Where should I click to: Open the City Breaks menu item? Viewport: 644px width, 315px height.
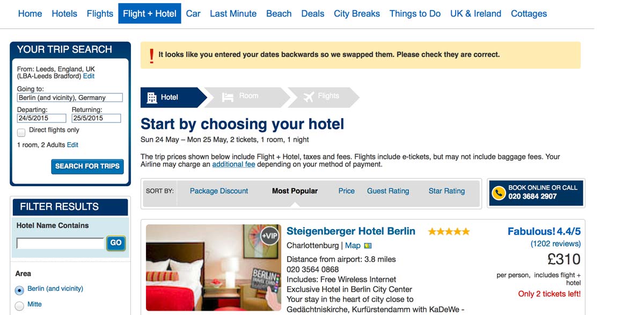[x=357, y=13]
